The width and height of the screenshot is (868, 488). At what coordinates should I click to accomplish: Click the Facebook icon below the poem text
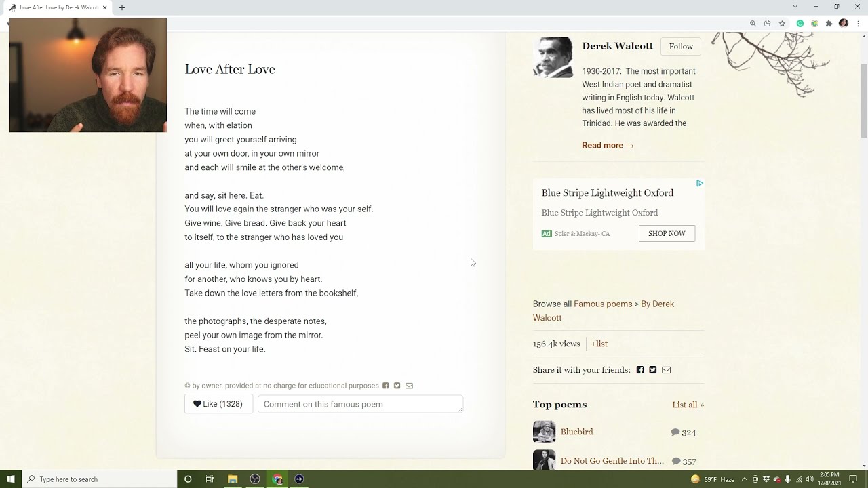click(386, 386)
